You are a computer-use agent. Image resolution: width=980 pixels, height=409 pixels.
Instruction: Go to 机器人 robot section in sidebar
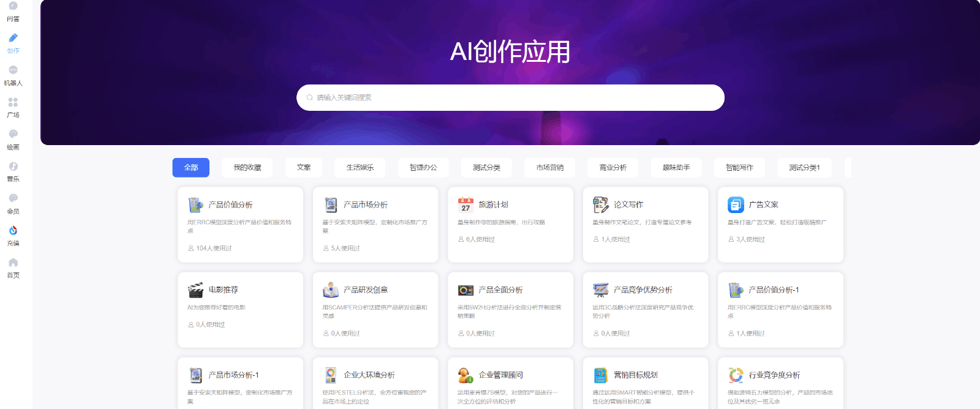click(x=13, y=70)
